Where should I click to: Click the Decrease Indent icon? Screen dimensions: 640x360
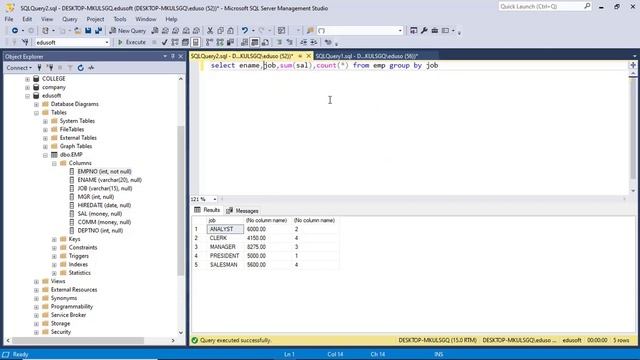point(303,42)
